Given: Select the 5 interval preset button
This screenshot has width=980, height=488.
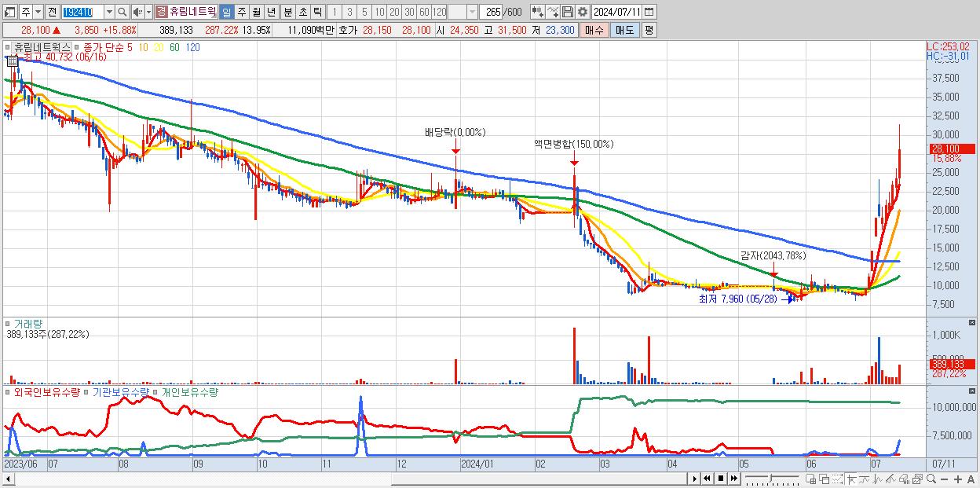Looking at the screenshot, I should point(364,12).
